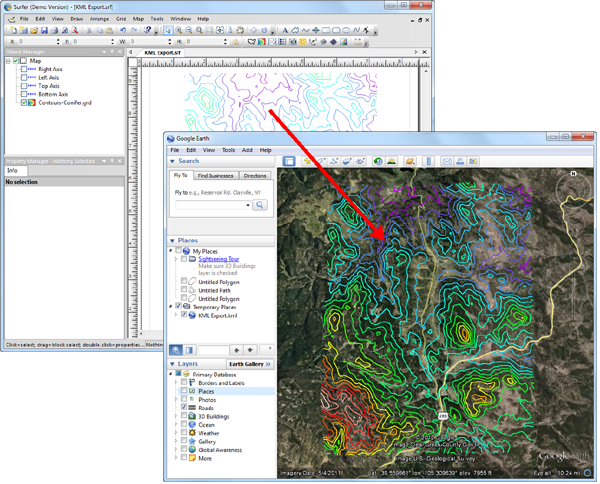Collapse the Map tree node in Object Manager

point(8,61)
